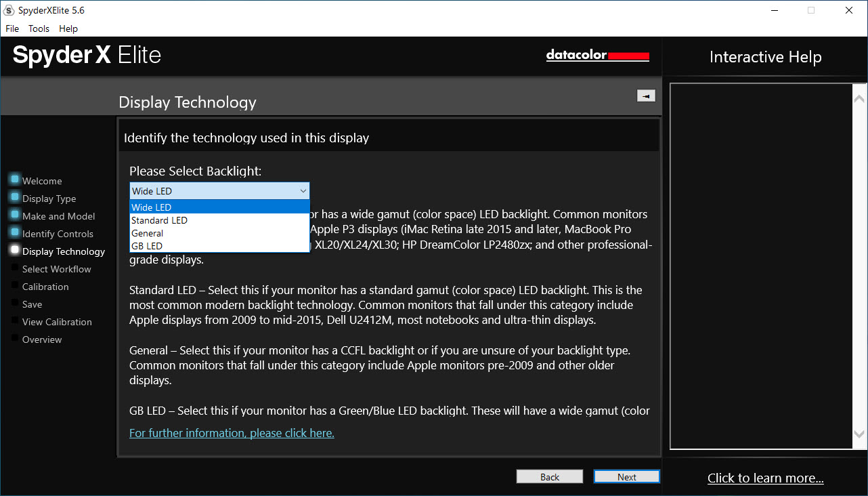Image resolution: width=868 pixels, height=496 pixels.
Task: Click the SpyderXElite app icon in title bar
Action: (9, 10)
